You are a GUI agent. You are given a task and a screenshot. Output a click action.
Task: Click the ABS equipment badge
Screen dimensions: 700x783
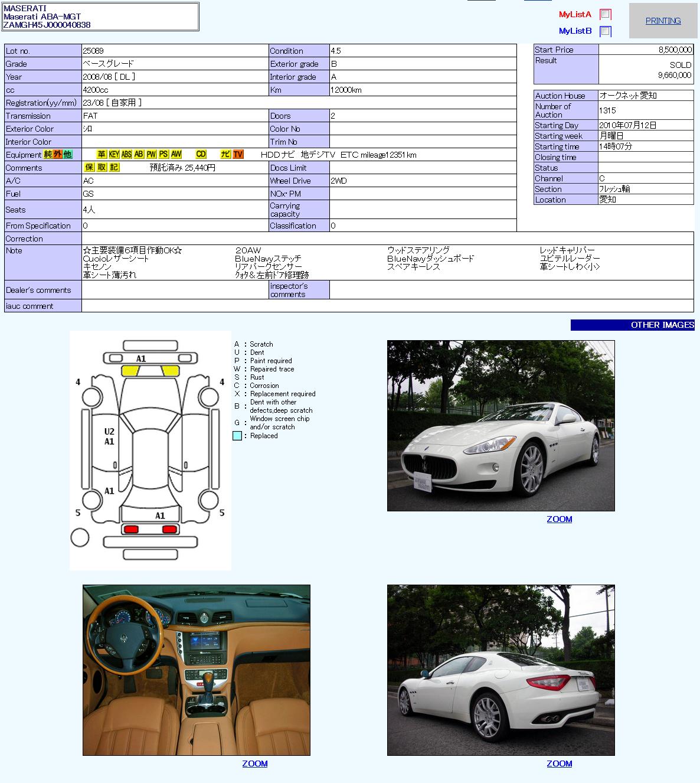(126, 155)
